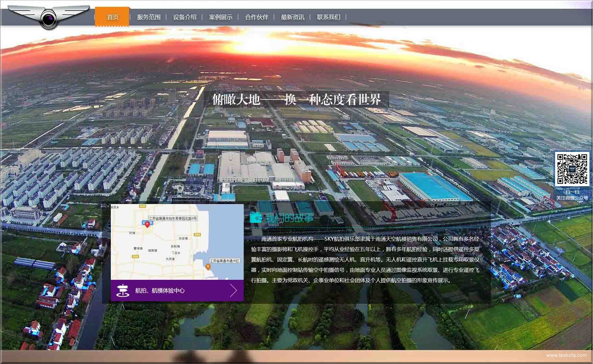This screenshot has height=364, width=593.
Task: Click the orange map pin near 通州区
Action: (208, 267)
